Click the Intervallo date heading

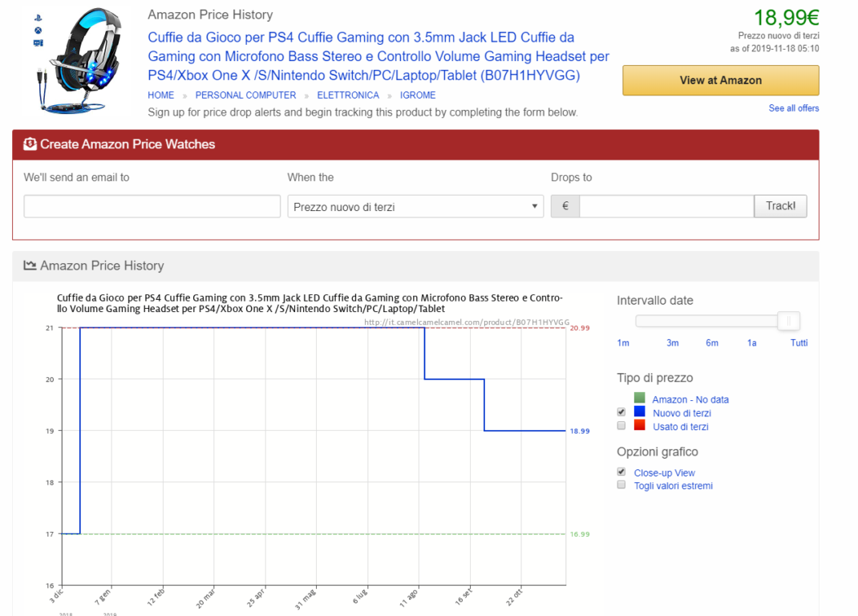[x=654, y=301]
